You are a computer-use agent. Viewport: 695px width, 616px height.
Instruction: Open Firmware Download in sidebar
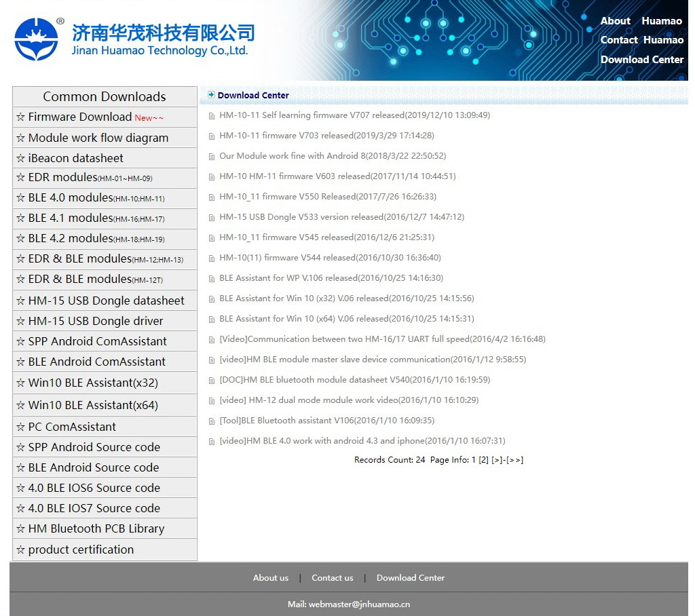point(80,117)
